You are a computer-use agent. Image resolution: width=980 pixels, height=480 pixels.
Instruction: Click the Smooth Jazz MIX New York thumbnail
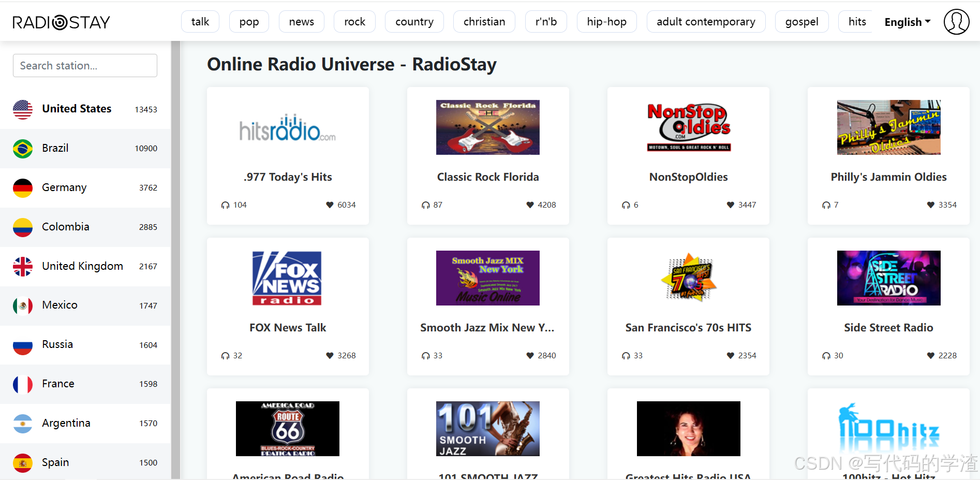coord(488,278)
